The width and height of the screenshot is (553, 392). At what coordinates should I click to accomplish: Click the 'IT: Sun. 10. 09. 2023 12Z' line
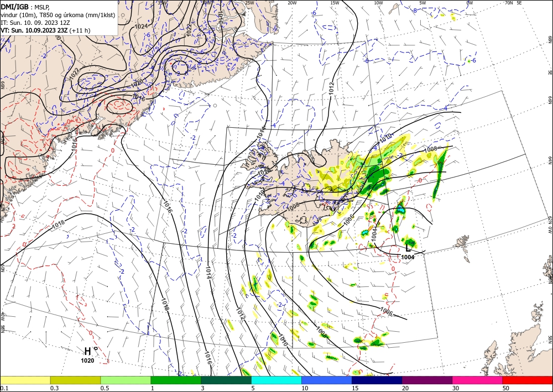(x=35, y=23)
